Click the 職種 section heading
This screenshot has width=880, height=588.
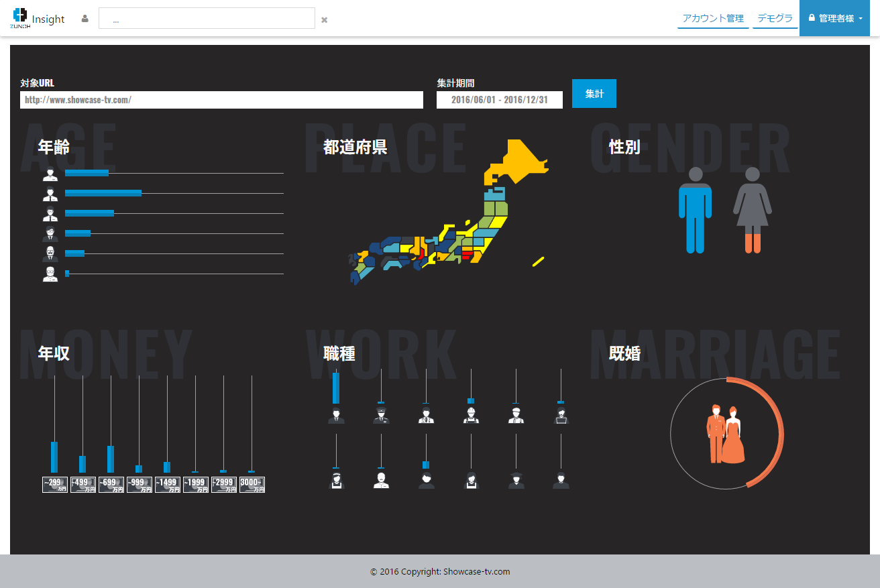click(x=339, y=353)
